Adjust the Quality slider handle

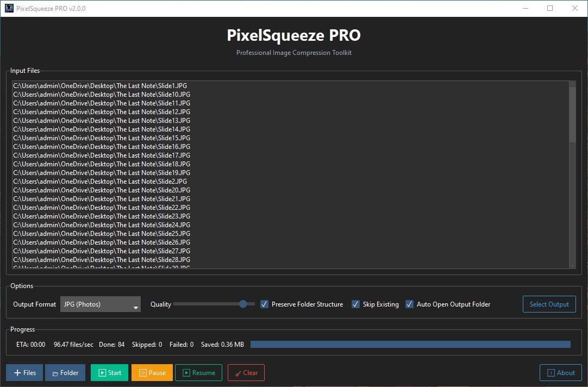[x=243, y=304]
